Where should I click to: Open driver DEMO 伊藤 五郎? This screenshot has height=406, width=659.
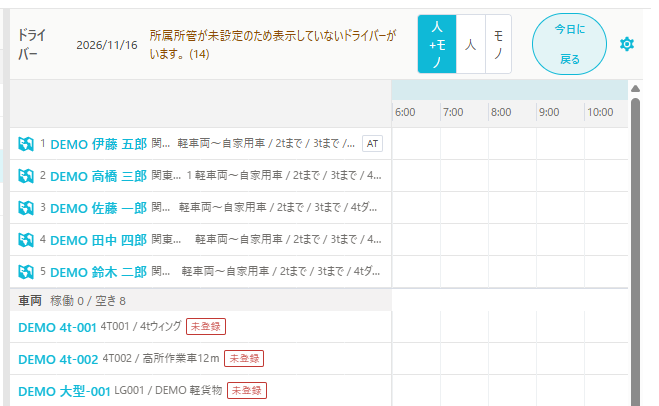98,144
